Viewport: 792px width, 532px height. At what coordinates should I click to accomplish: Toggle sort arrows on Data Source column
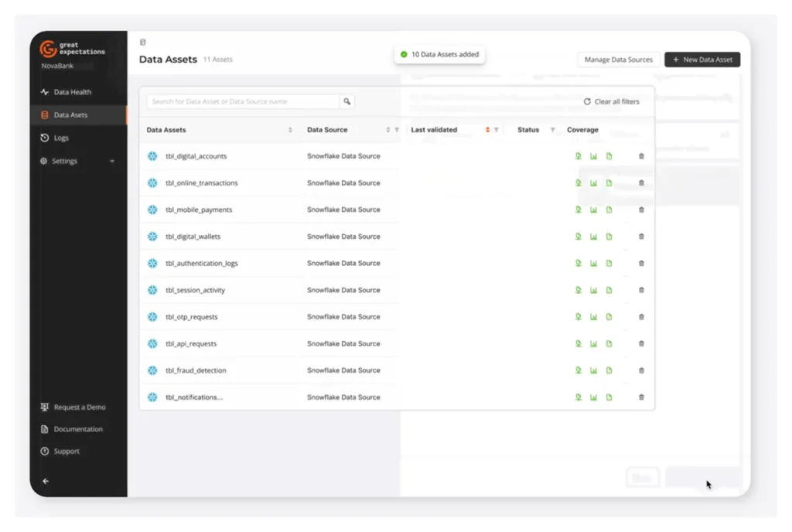[388, 130]
